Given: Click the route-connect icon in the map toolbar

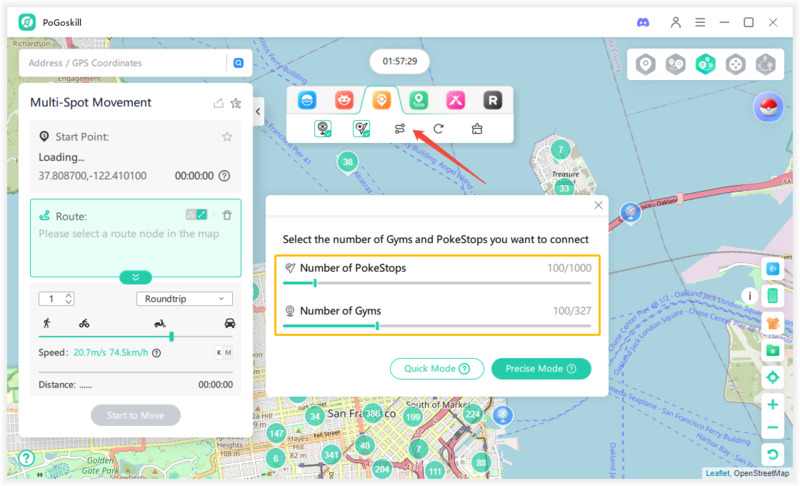Looking at the screenshot, I should click(x=400, y=128).
